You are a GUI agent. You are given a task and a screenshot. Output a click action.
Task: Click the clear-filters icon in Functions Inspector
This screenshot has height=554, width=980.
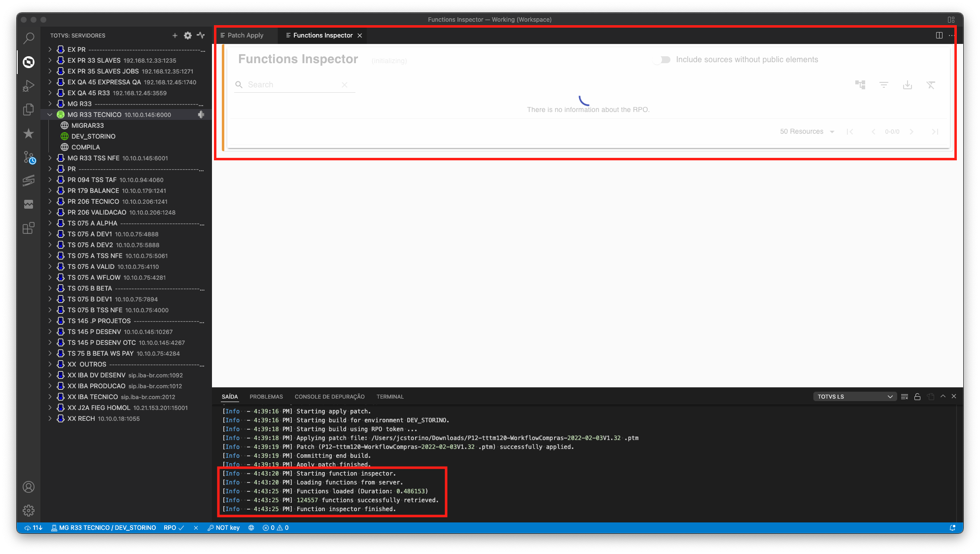click(931, 85)
